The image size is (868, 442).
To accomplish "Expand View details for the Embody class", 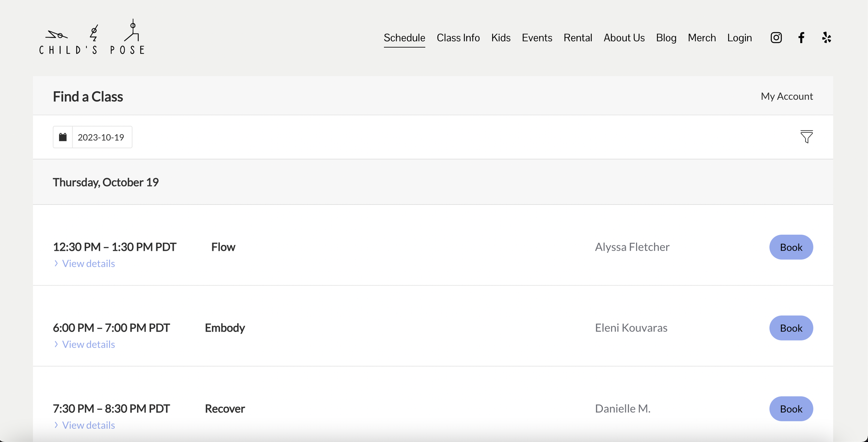I will click(88, 344).
